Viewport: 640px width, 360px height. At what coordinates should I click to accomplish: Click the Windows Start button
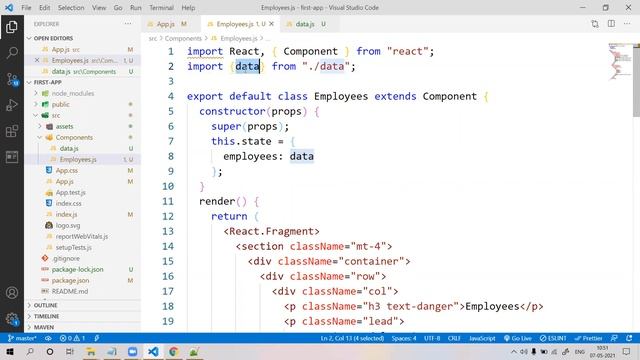pyautogui.click(x=10, y=351)
